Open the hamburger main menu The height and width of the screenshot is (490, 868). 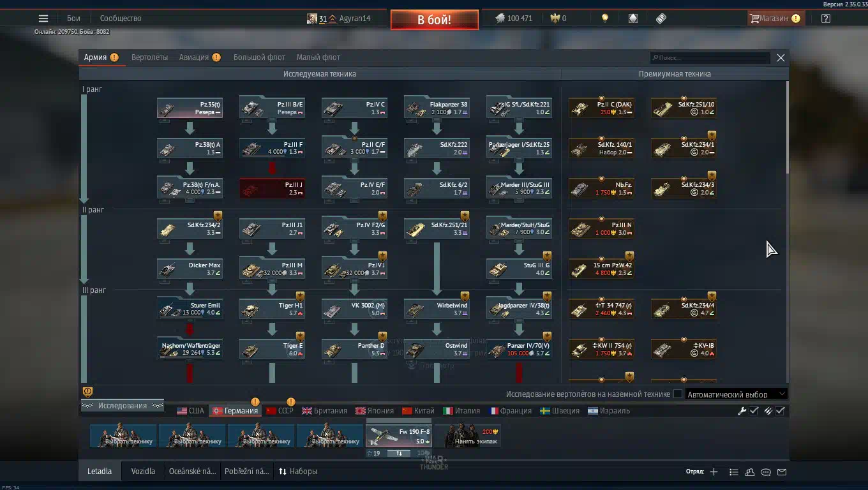point(43,19)
